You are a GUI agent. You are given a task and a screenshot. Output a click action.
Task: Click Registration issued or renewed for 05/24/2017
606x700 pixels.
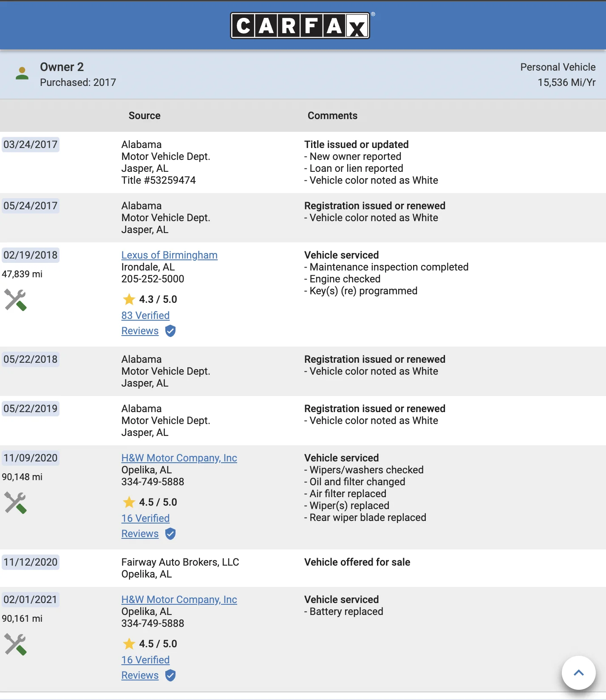coord(374,206)
